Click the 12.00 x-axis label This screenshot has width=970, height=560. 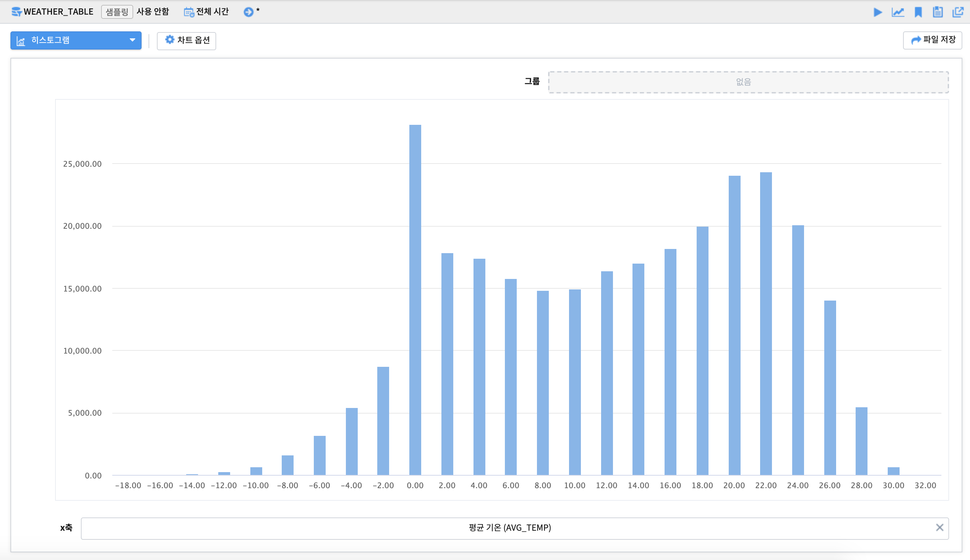coord(606,485)
